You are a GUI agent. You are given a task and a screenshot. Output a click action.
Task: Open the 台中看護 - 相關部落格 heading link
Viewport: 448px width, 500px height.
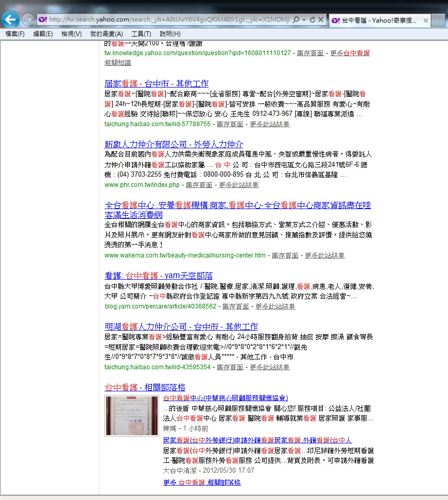pyautogui.click(x=145, y=387)
